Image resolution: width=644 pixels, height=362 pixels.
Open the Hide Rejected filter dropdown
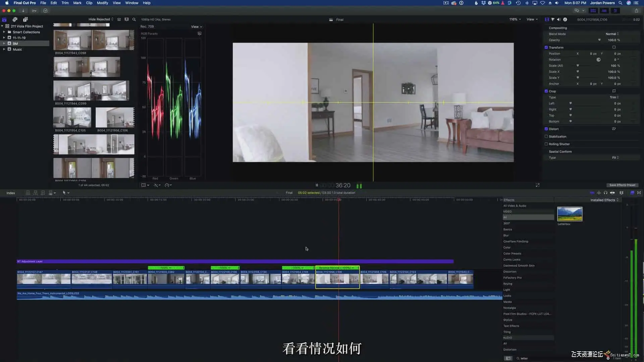pyautogui.click(x=101, y=19)
